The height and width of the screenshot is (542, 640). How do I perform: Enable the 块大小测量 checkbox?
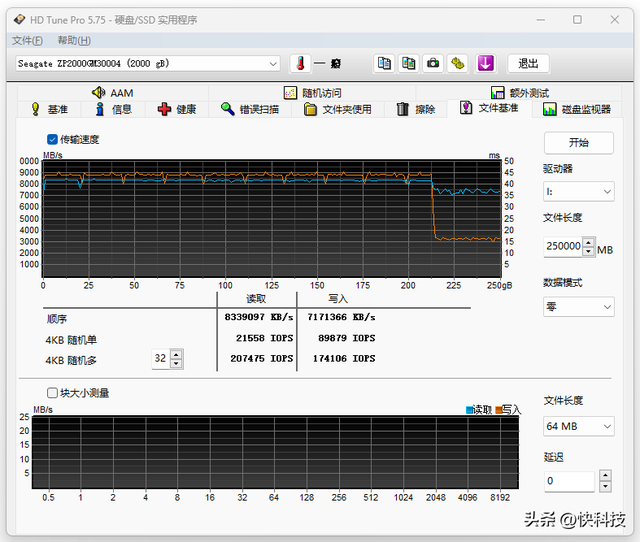pos(53,393)
